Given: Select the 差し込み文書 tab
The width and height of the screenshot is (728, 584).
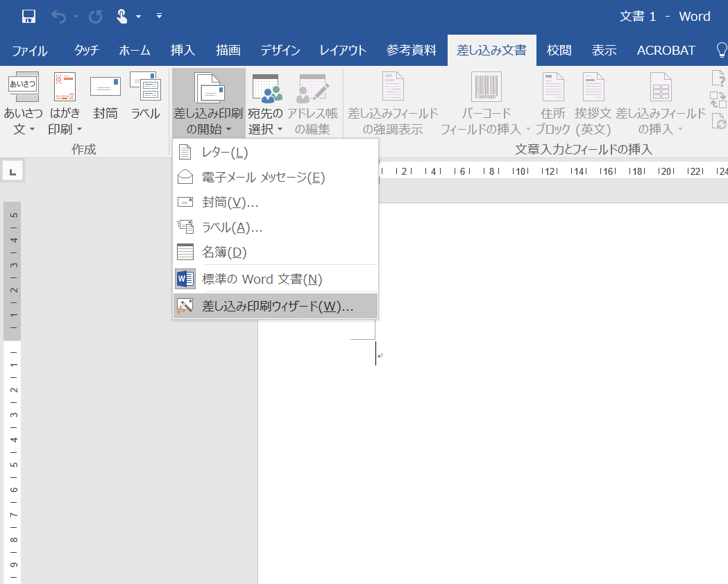Looking at the screenshot, I should pyautogui.click(x=491, y=50).
